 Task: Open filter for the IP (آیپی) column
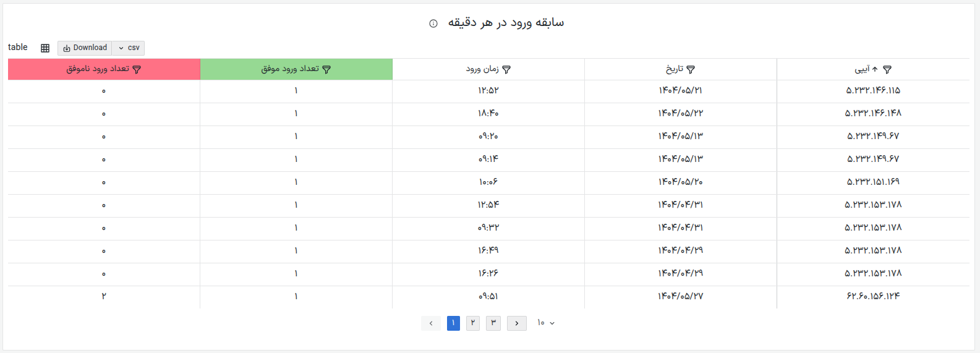[887, 70]
